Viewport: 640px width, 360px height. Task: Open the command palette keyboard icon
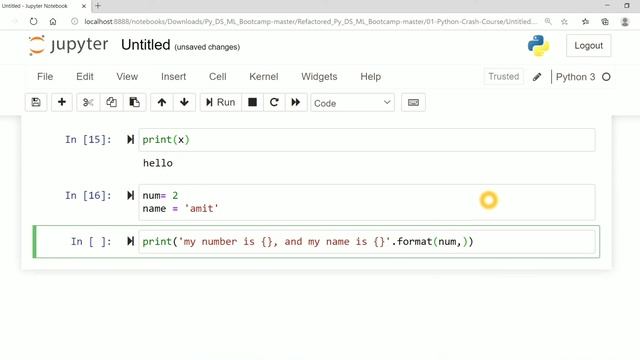click(x=413, y=102)
